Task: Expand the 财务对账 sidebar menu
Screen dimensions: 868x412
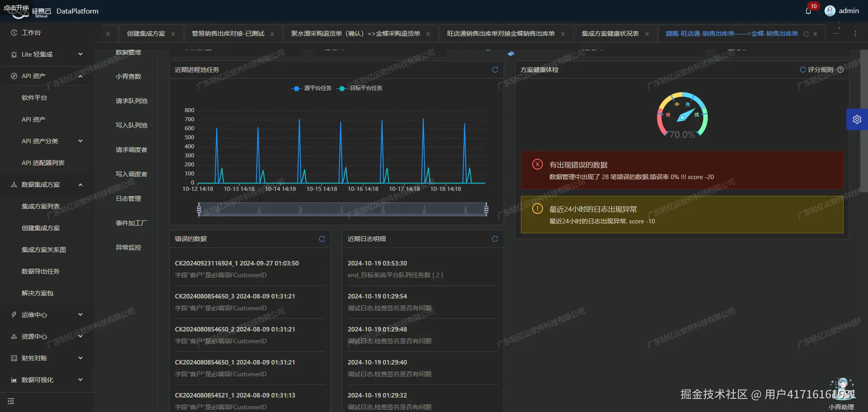Action: coord(47,358)
